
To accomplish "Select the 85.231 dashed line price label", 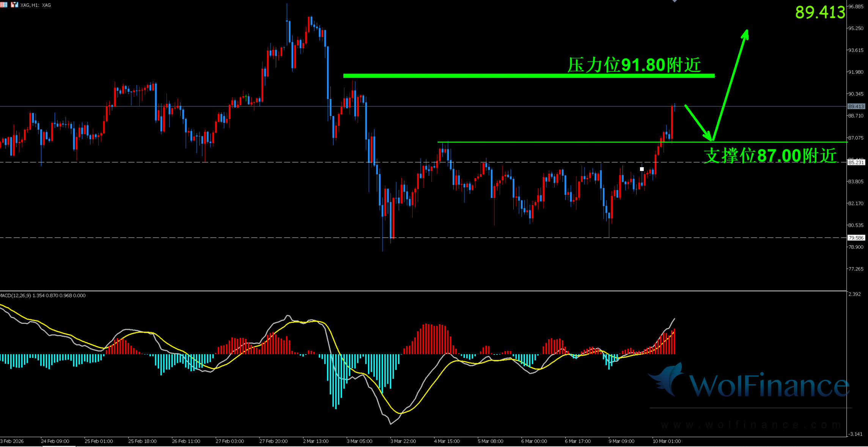I will click(856, 162).
